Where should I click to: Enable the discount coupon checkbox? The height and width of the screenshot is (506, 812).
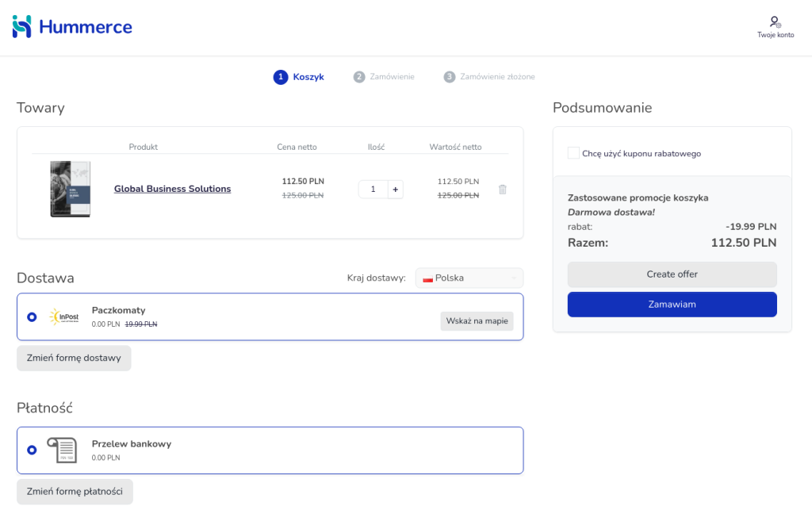pyautogui.click(x=573, y=153)
